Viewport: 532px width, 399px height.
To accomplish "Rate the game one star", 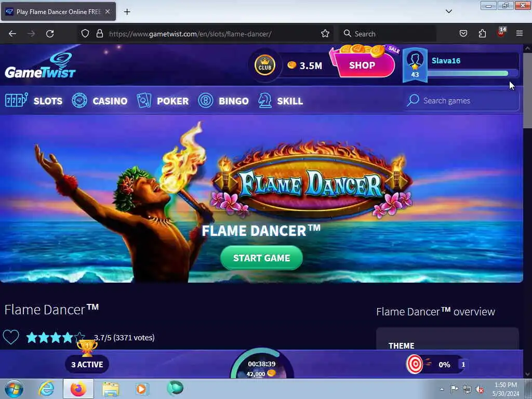I will click(32, 338).
